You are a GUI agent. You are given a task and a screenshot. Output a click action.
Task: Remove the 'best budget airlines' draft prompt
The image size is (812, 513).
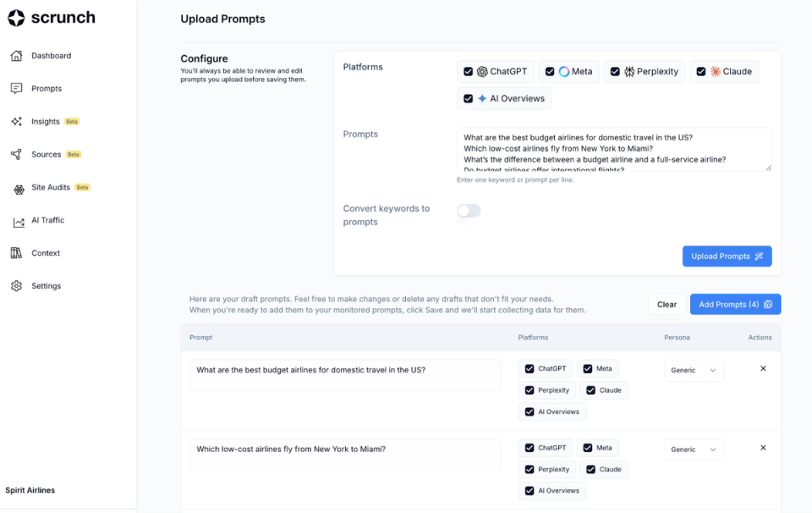click(763, 368)
